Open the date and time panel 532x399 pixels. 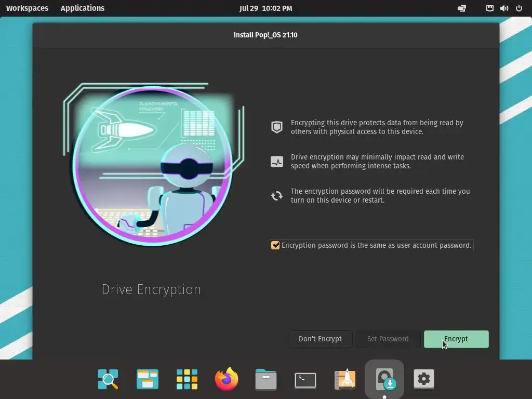[x=265, y=8]
